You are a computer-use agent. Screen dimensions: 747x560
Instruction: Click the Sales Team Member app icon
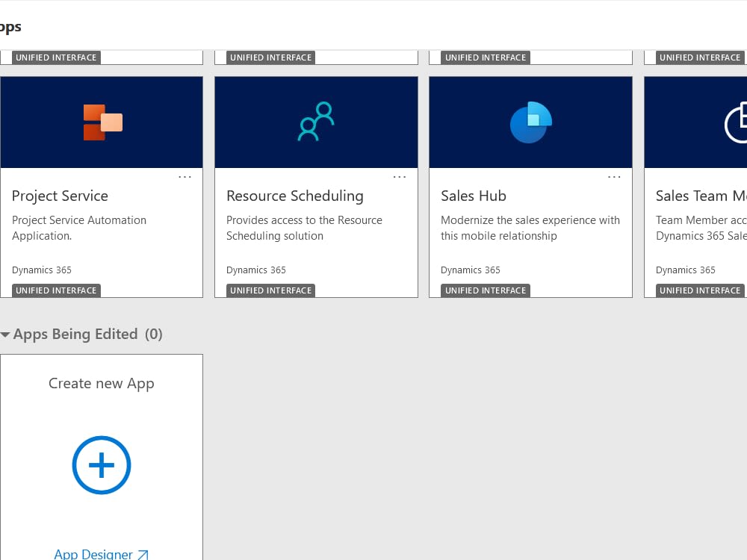pos(737,123)
